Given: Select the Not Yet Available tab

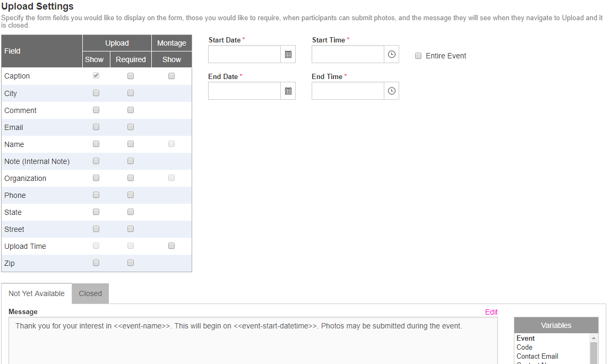Looking at the screenshot, I should pos(37,293).
